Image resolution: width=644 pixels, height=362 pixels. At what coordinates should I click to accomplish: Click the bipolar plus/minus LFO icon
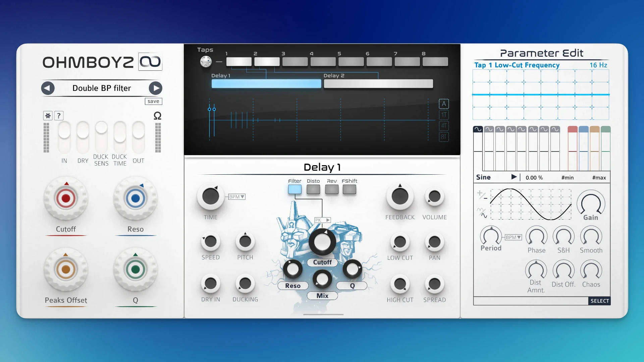click(482, 194)
